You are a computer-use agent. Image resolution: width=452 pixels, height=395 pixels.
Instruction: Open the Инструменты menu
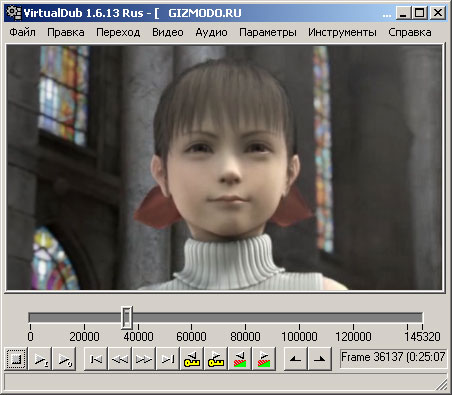(x=342, y=32)
